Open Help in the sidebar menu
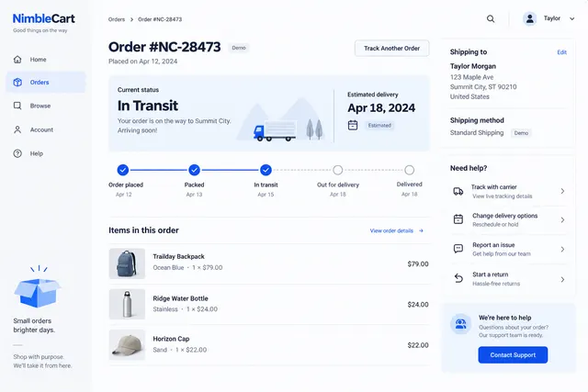The height and width of the screenshot is (392, 588). click(x=46, y=153)
